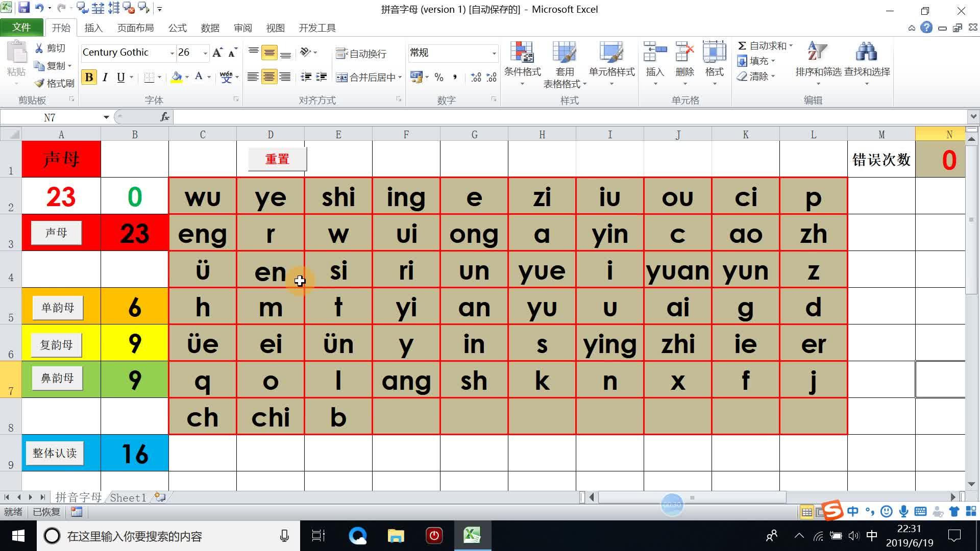Toggle Wrap Text (自动换行)

click(361, 53)
